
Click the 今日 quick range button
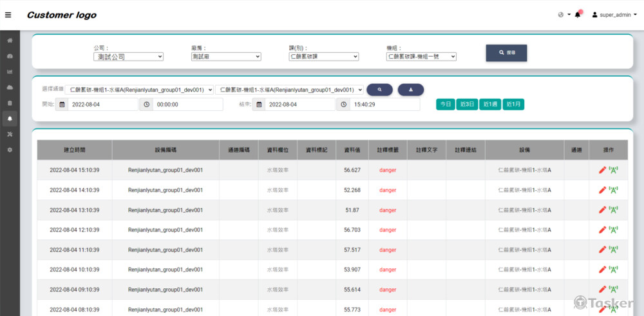[x=445, y=104]
